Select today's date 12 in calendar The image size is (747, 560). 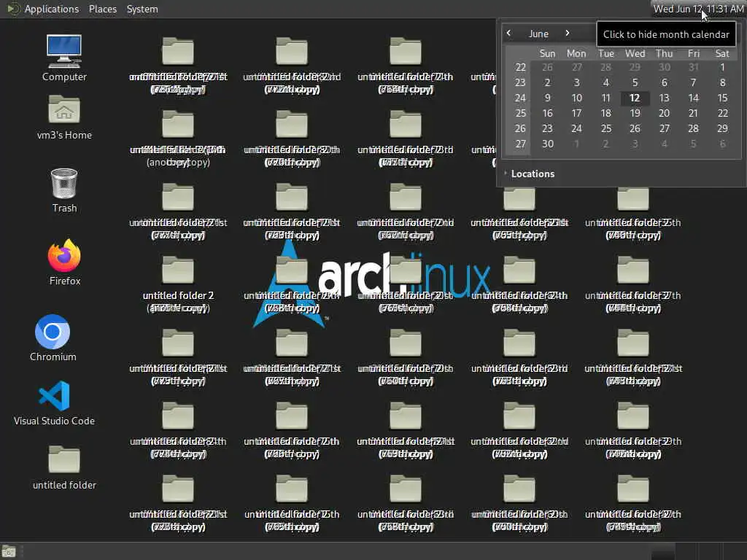tap(635, 98)
